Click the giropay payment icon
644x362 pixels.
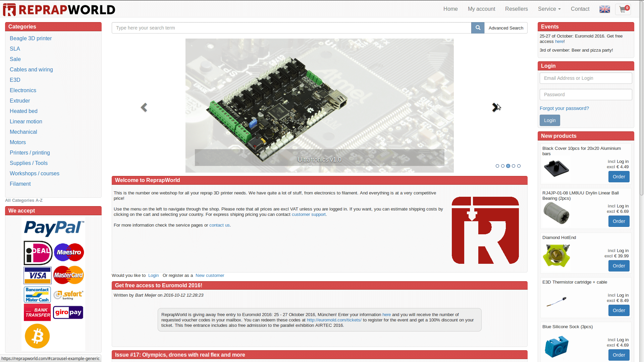68,312
